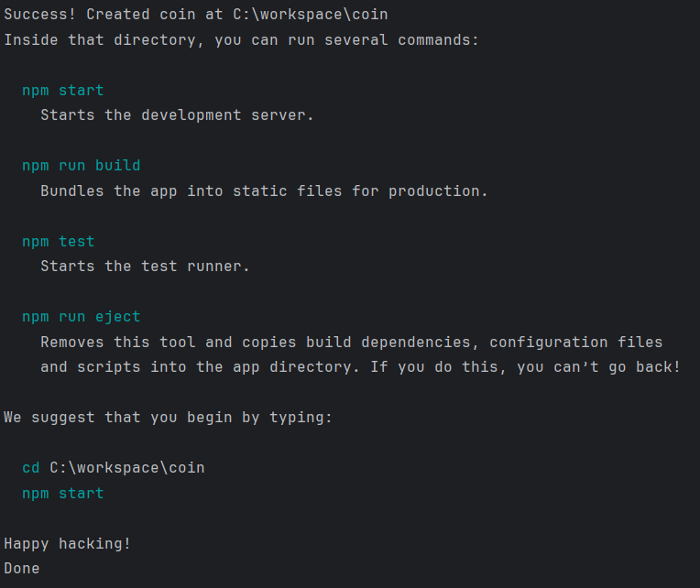Image resolution: width=700 pixels, height=588 pixels.
Task: Click 'Starts the test runner.' text
Action: pyautogui.click(x=145, y=267)
